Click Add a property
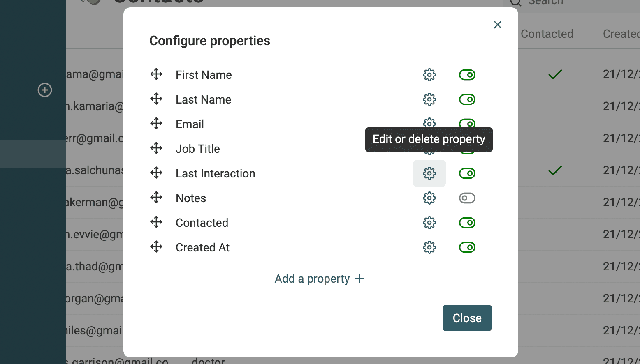The image size is (640, 364). tap(319, 279)
